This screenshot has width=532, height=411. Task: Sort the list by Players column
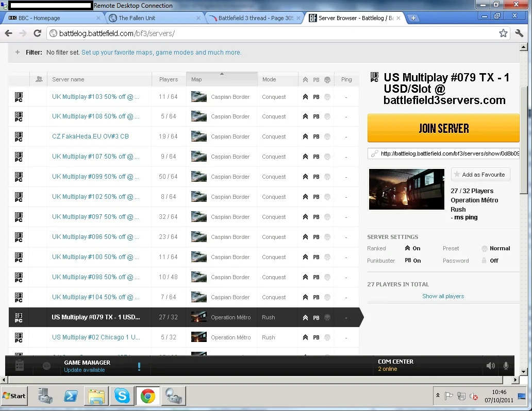click(x=169, y=79)
